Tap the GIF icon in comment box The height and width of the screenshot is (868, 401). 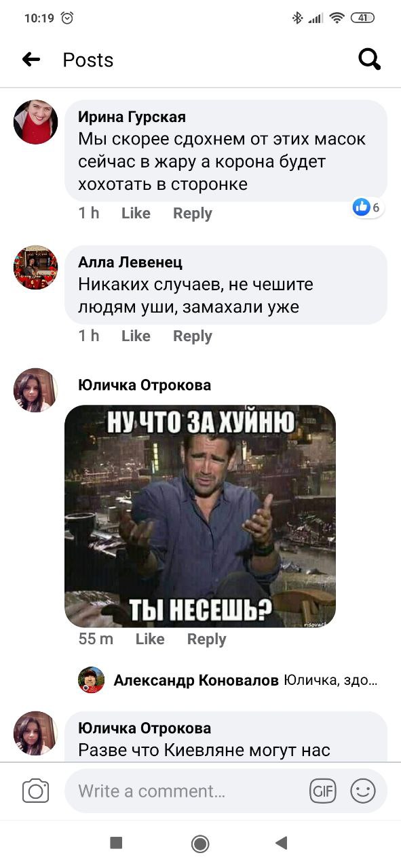coord(323,791)
